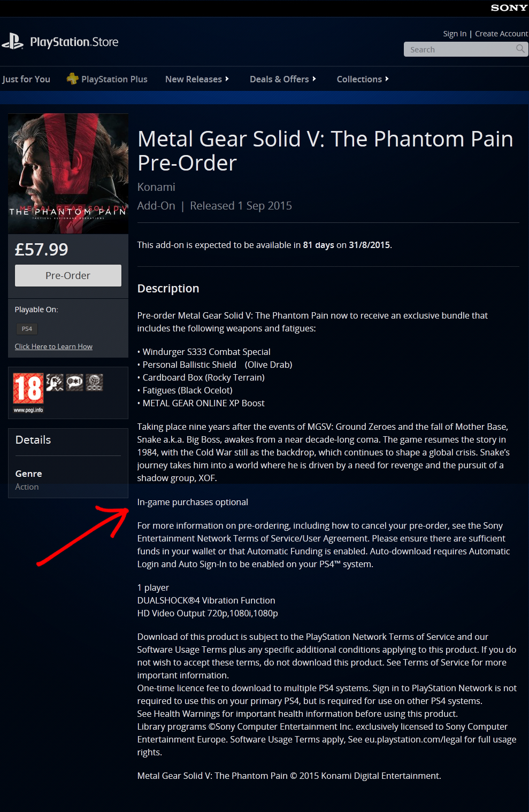
Task: Open the Metal Gear Solid V cover thumbnail
Action: pyautogui.click(x=68, y=174)
